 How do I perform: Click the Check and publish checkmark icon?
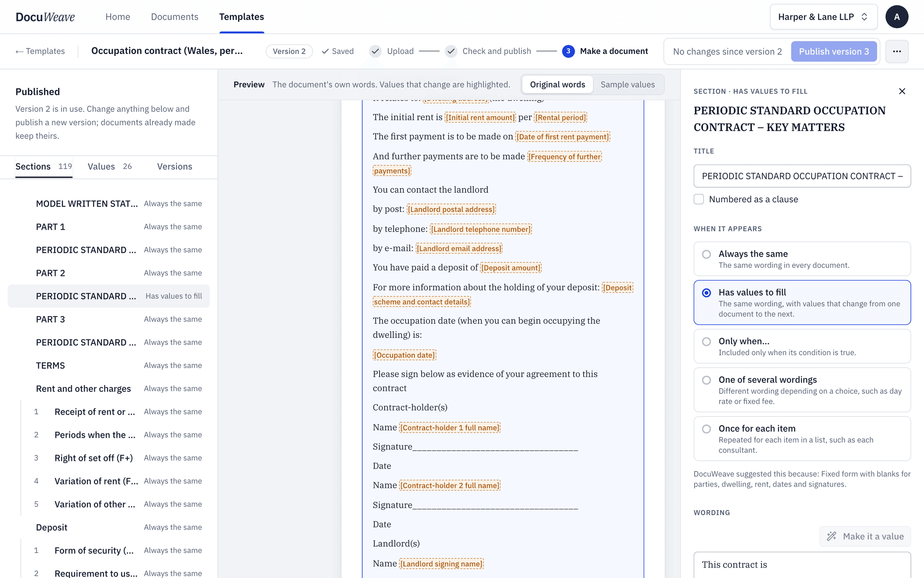[451, 51]
